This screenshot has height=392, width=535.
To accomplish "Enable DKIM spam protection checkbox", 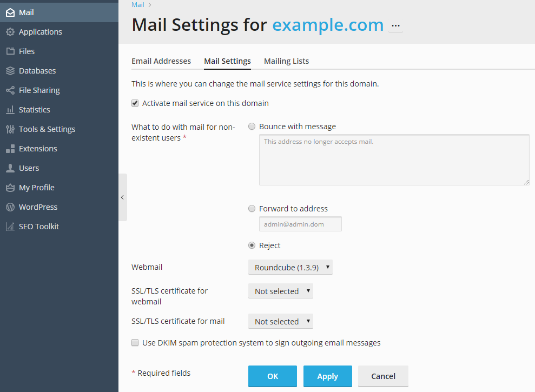I will [x=135, y=343].
